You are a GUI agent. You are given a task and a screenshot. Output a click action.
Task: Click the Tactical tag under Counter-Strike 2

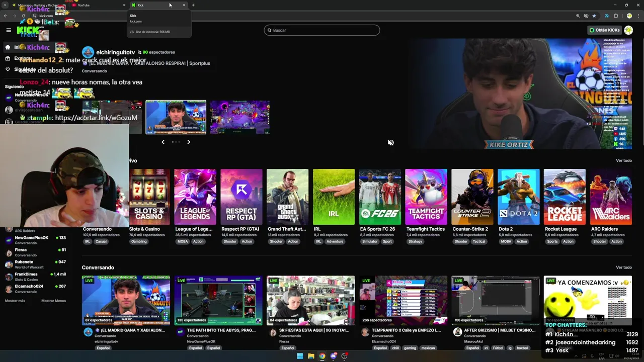(479, 241)
